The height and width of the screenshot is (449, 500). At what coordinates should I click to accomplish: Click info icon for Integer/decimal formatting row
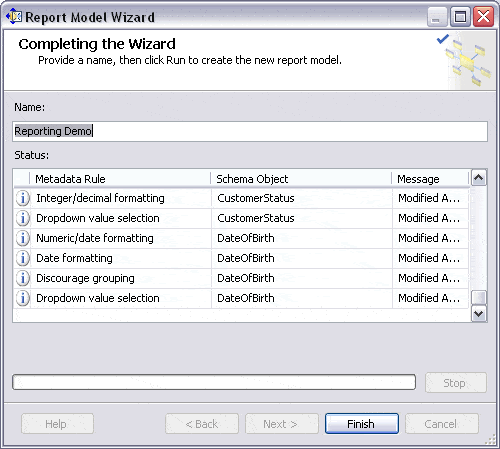23,198
